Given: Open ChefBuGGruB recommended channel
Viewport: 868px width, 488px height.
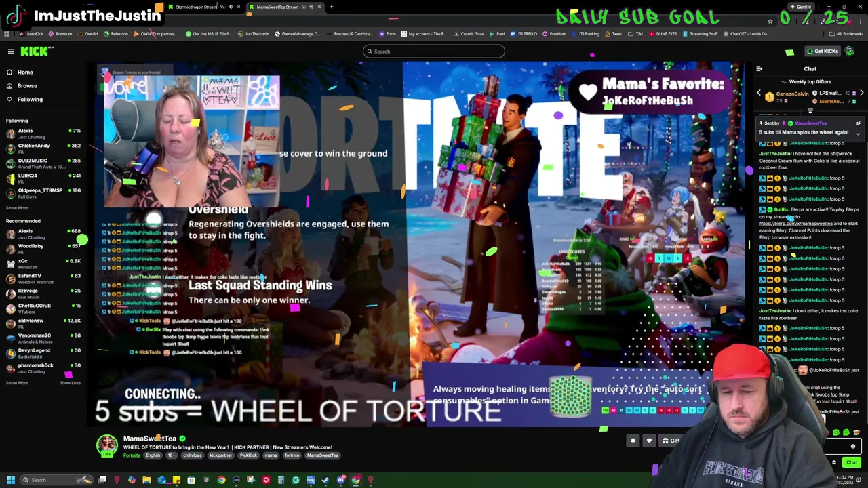Looking at the screenshot, I should point(42,308).
